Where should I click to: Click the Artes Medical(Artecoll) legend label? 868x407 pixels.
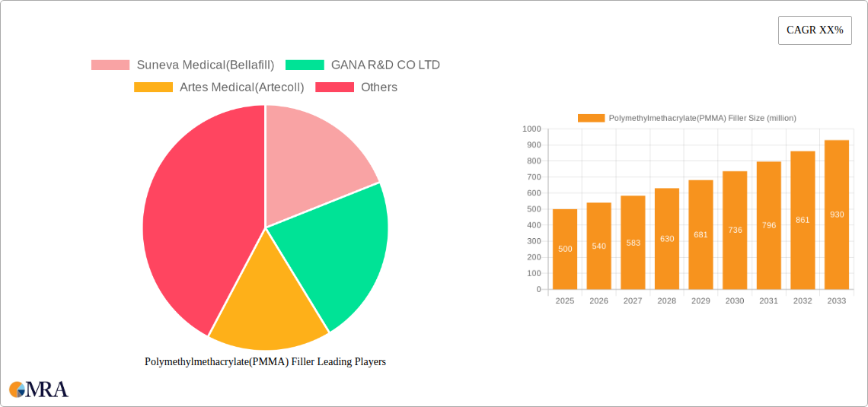coord(242,87)
